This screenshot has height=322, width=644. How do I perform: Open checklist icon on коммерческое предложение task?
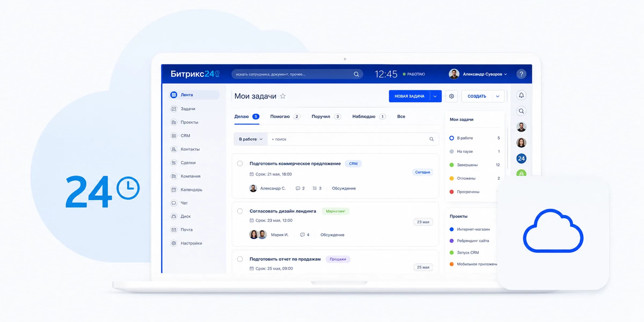pos(315,188)
